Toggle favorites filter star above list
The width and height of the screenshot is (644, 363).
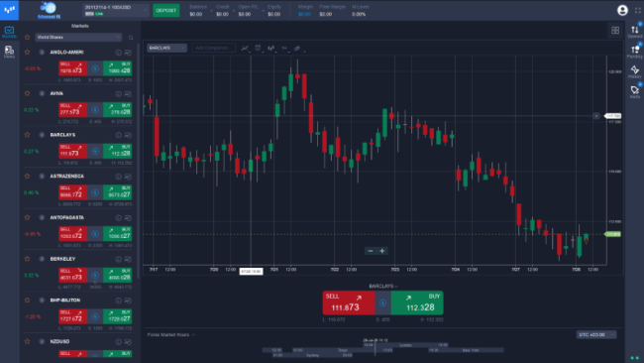(27, 37)
